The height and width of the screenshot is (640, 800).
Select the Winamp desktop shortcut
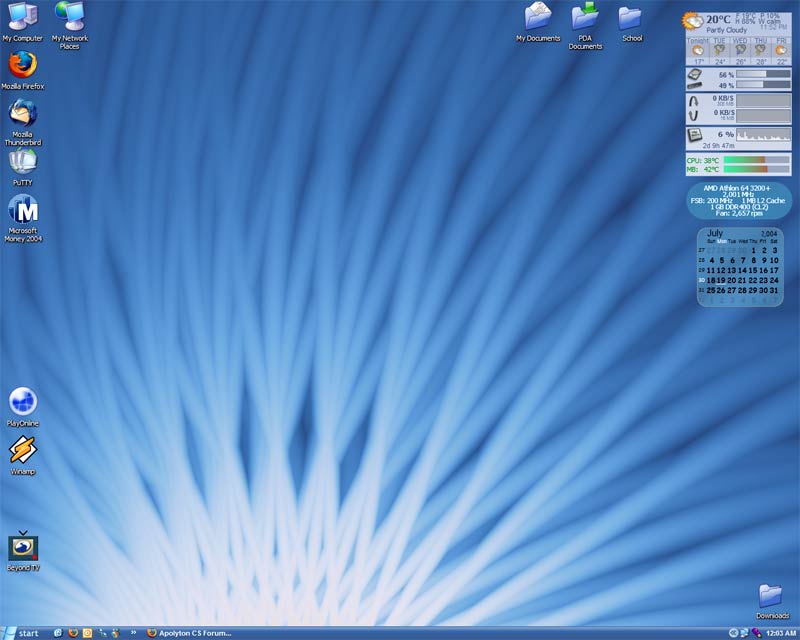click(x=22, y=451)
